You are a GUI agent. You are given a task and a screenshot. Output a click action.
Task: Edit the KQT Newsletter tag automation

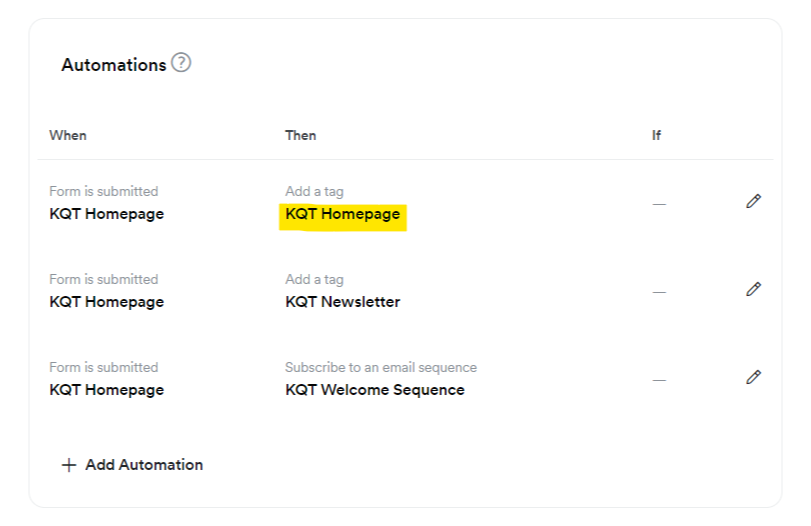753,289
